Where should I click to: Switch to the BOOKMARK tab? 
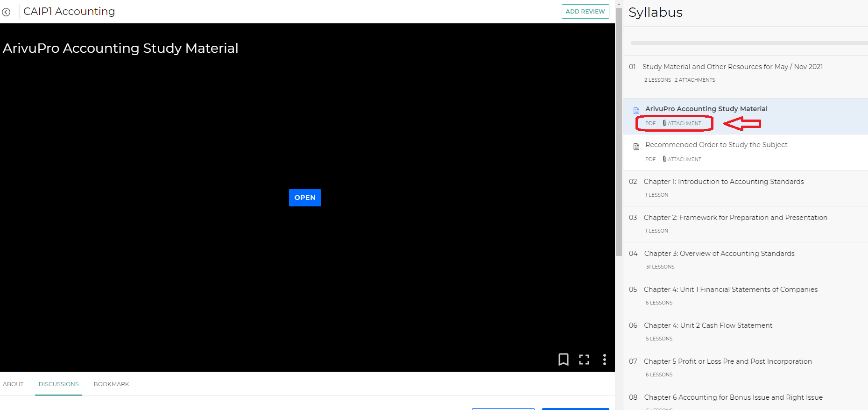pyautogui.click(x=111, y=384)
